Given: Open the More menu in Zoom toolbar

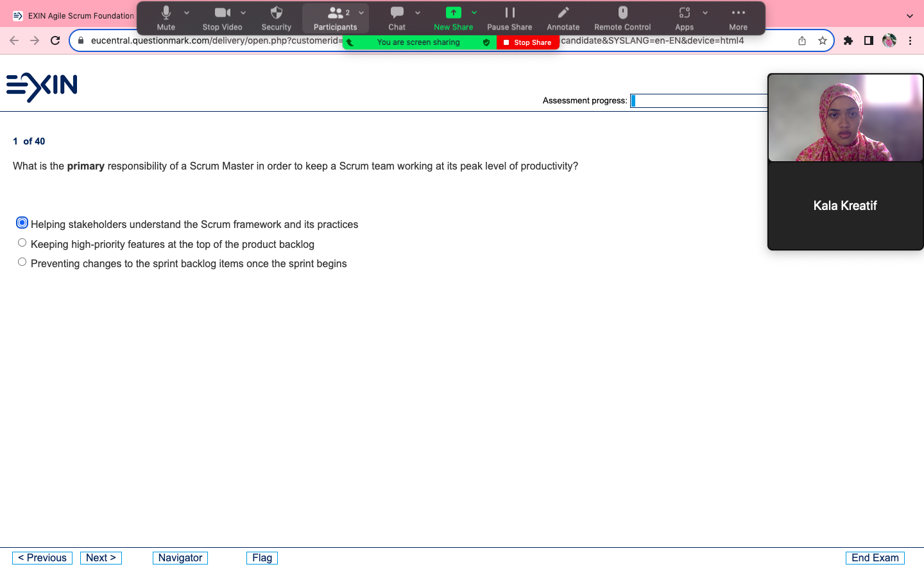Looking at the screenshot, I should click(738, 13).
